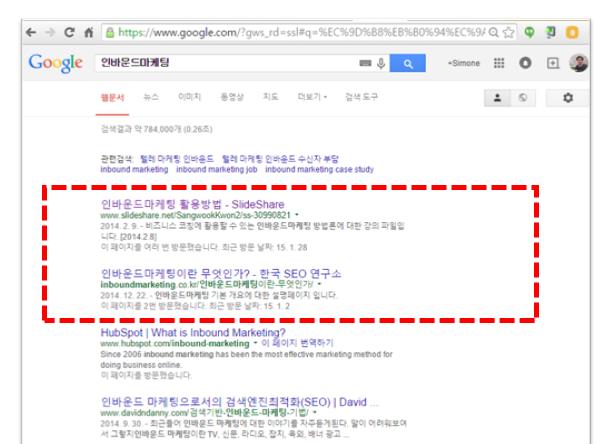Click the Google+ share plus icon

coord(553,63)
